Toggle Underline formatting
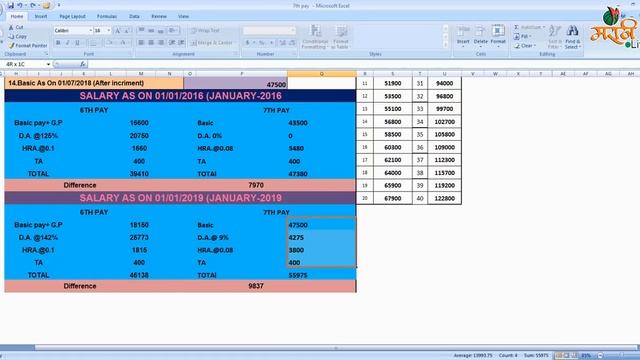The height and width of the screenshot is (360, 640). [77, 42]
